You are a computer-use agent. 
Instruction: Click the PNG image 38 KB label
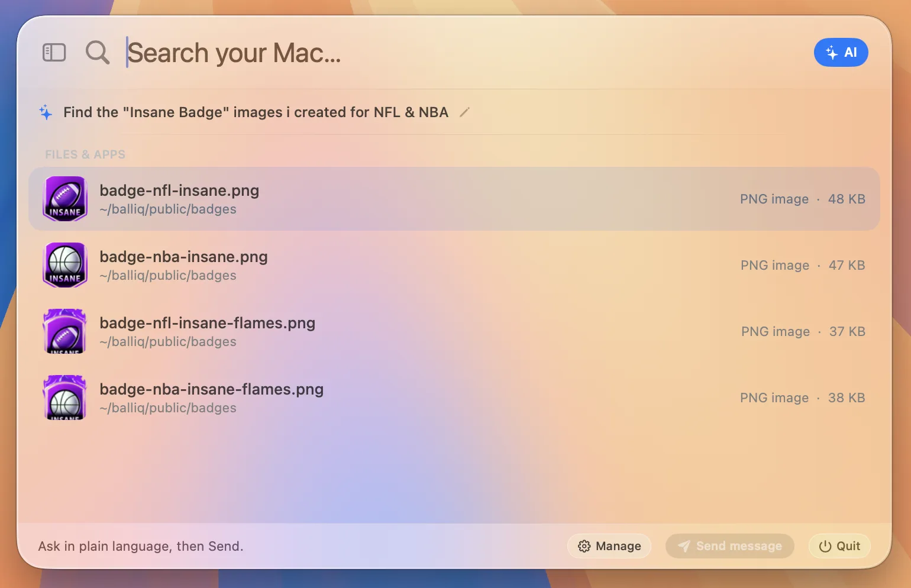click(x=803, y=398)
